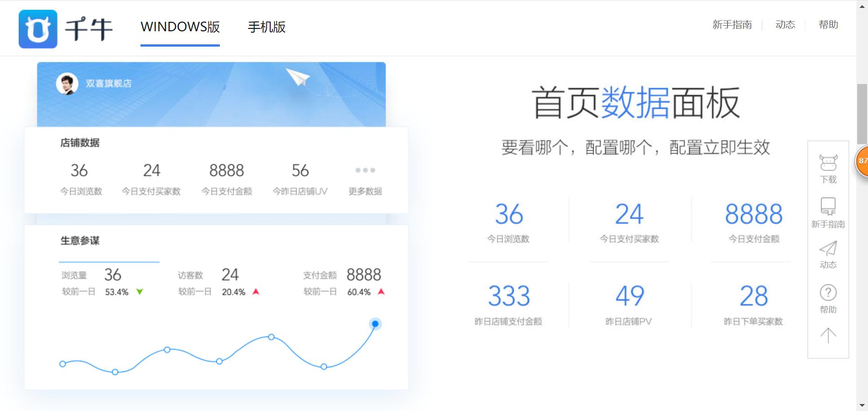Click the green down arrow beside 53.4%

pyautogui.click(x=140, y=292)
